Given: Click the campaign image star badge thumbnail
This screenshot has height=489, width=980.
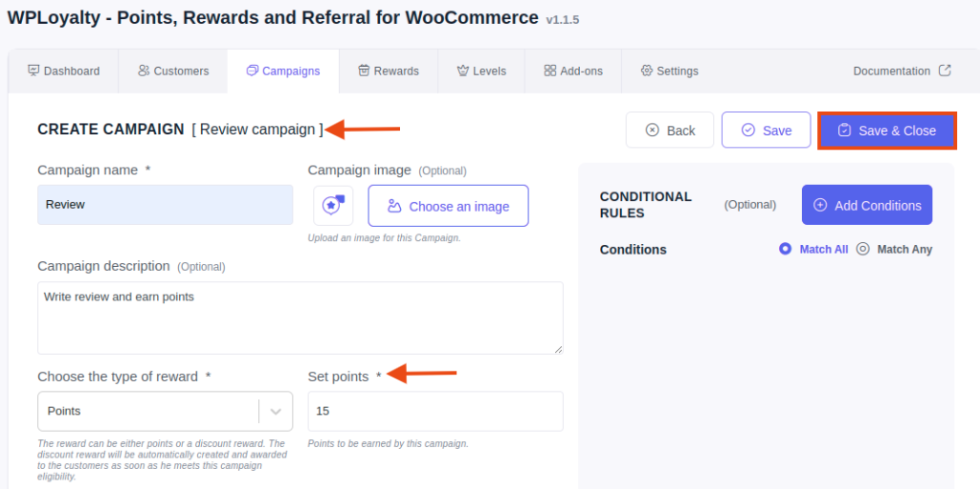Looking at the screenshot, I should (x=333, y=205).
